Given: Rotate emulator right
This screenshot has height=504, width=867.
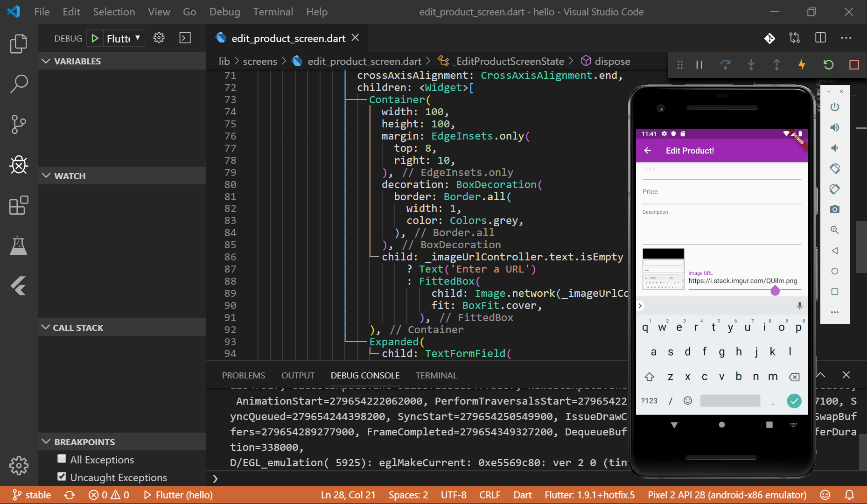Looking at the screenshot, I should point(835,189).
